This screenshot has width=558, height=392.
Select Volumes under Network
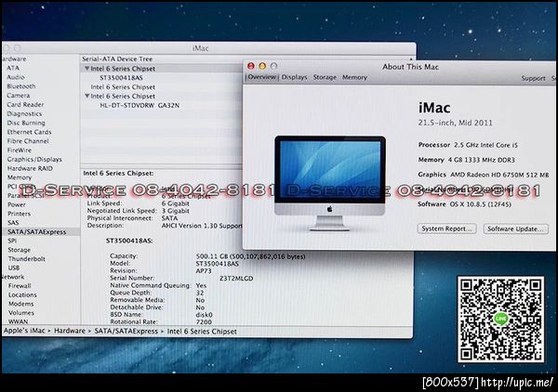tap(21, 313)
